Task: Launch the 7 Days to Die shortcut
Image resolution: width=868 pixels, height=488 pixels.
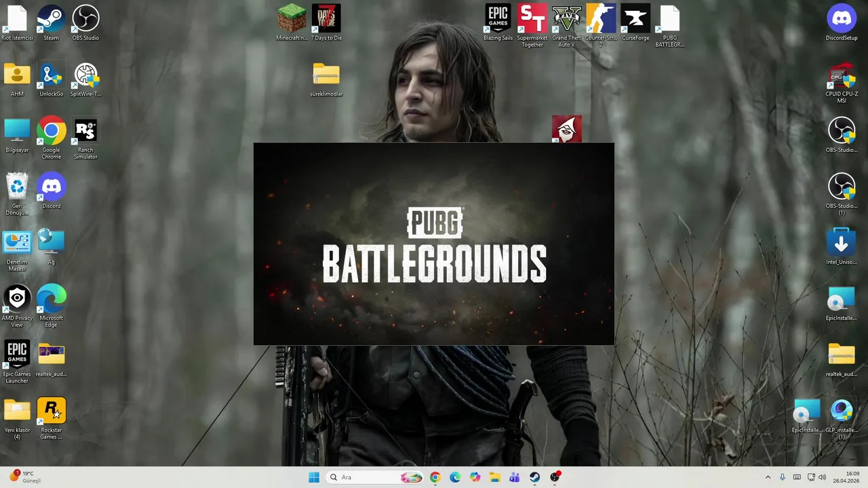Action: coord(326,23)
